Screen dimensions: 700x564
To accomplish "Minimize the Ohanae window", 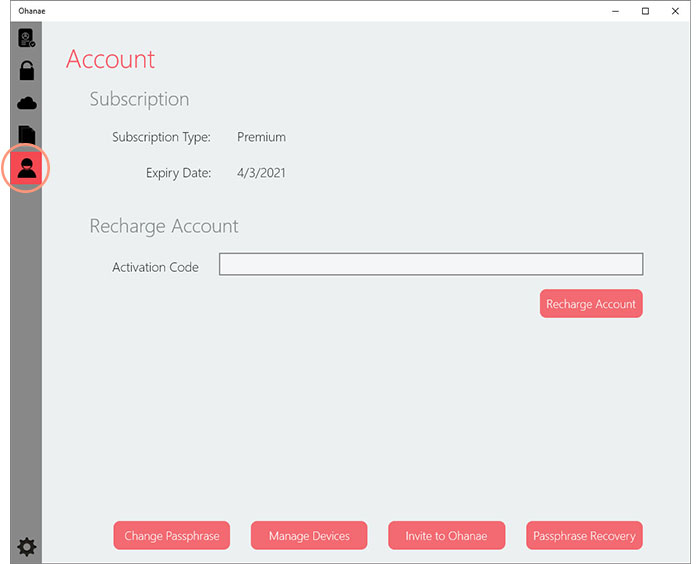I will pos(615,11).
